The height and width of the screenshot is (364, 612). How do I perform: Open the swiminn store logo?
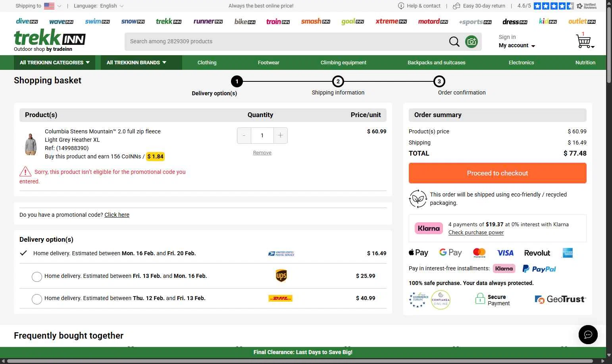[x=97, y=21]
